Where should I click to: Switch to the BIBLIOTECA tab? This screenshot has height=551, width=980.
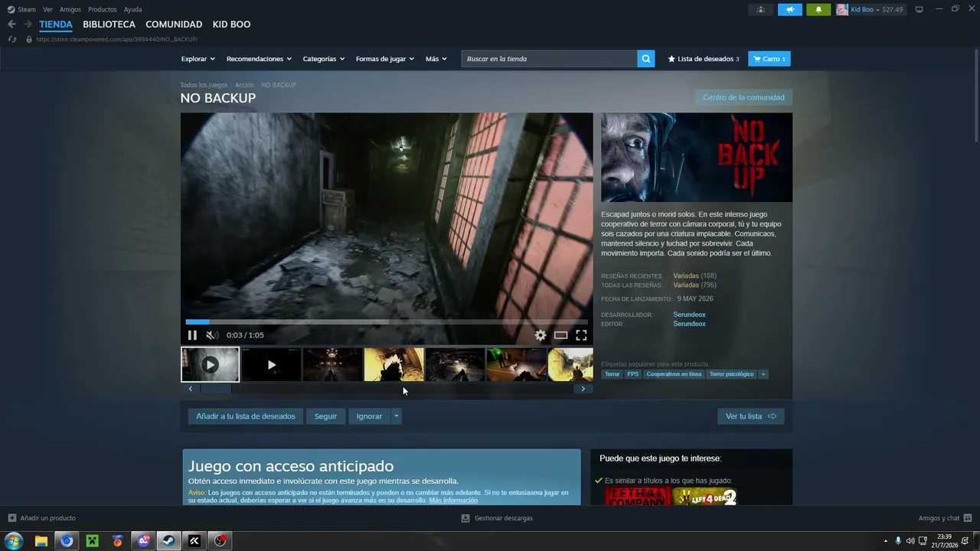(109, 24)
